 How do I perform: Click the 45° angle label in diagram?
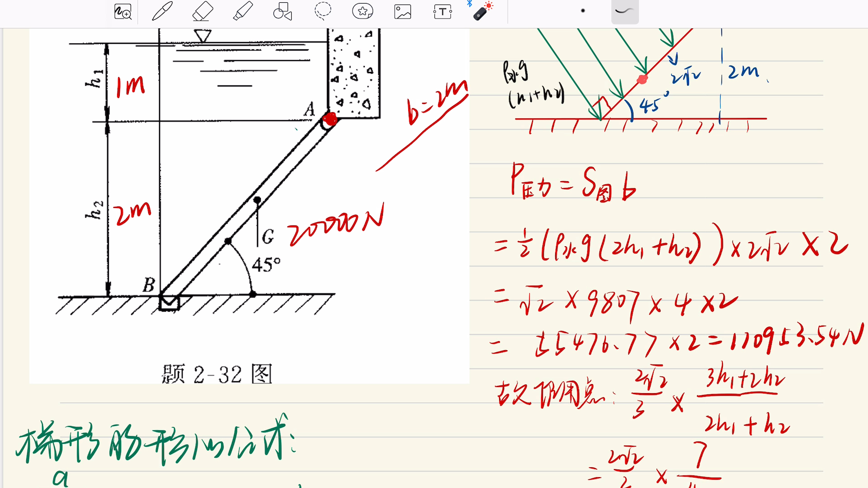pos(266,264)
